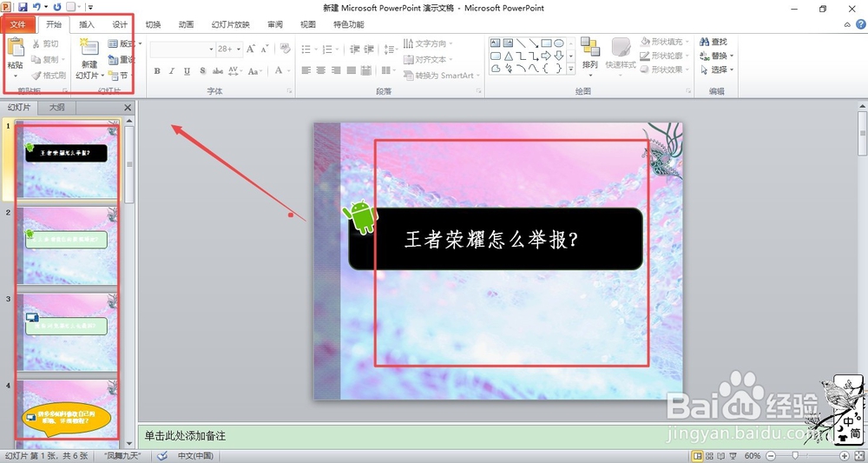
Task: Open the 版式 (Layout) dropdown
Action: (124, 43)
